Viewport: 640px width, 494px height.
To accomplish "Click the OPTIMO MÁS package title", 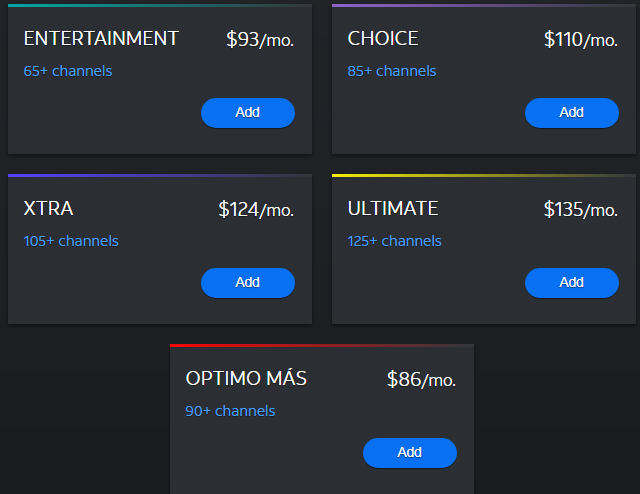I will tap(246, 379).
